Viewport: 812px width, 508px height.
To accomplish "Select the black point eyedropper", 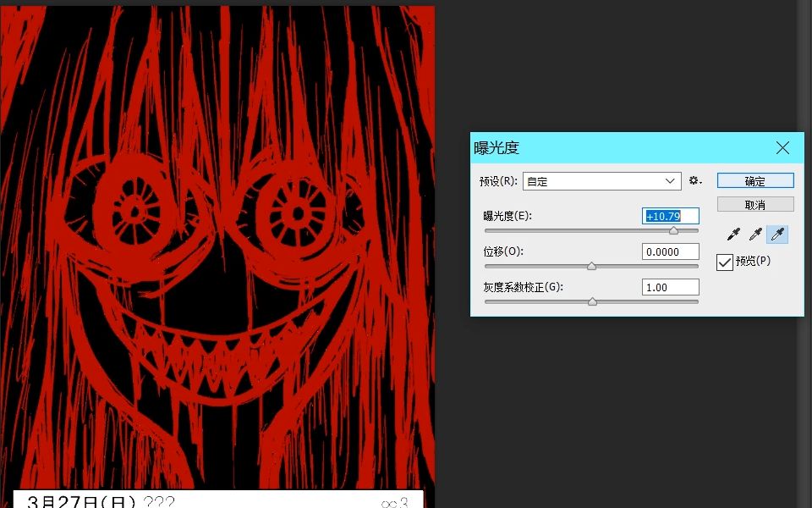I will tap(733, 235).
